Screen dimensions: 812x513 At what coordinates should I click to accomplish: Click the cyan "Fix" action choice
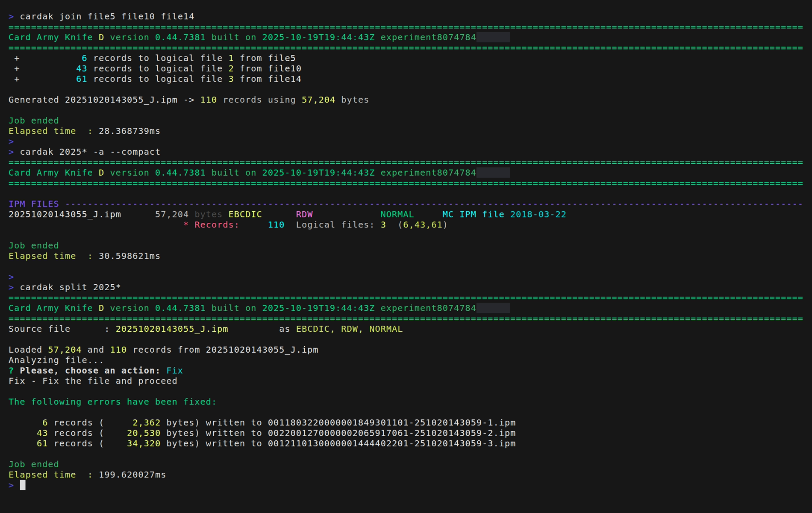coord(174,371)
